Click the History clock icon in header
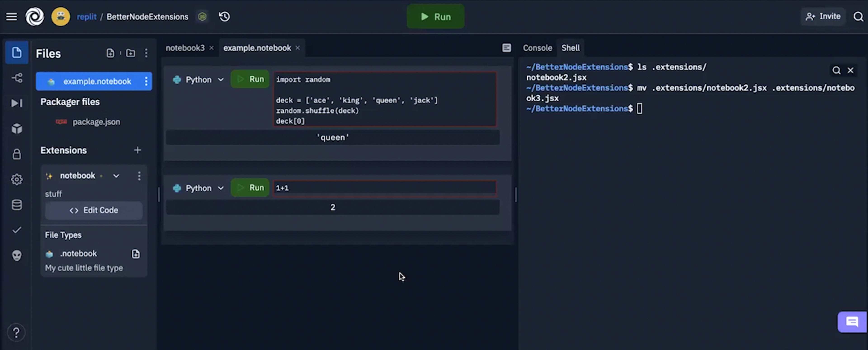The height and width of the screenshot is (350, 868). click(x=224, y=16)
